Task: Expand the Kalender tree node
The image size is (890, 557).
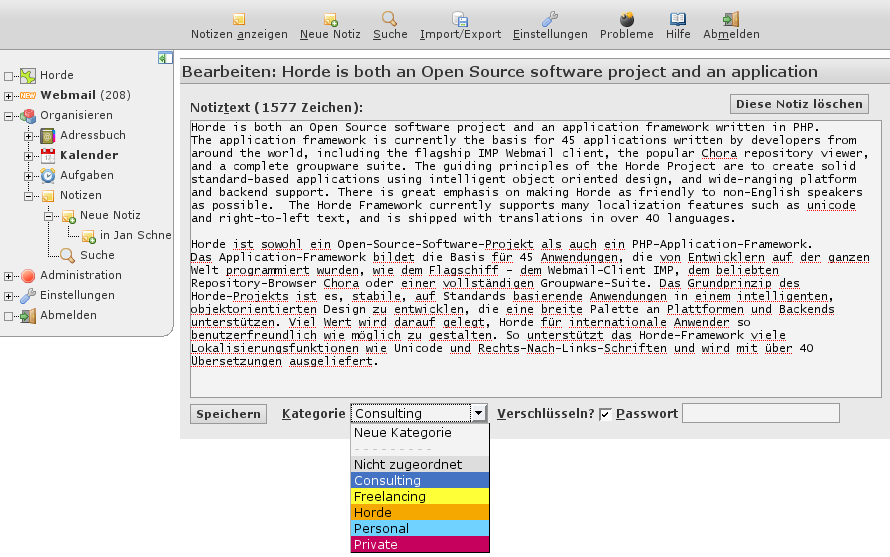Action: point(28,156)
